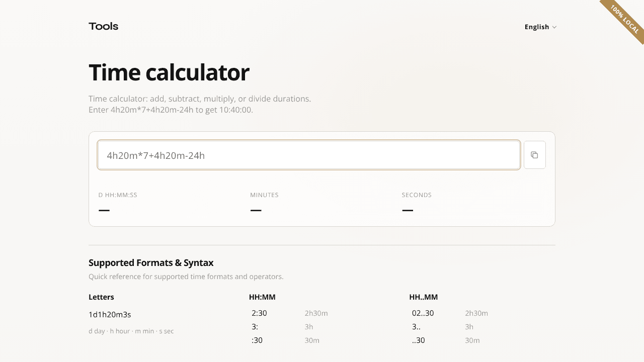The width and height of the screenshot is (644, 362).
Task: Click the 1d1h20m3s example
Action: [x=110, y=315]
